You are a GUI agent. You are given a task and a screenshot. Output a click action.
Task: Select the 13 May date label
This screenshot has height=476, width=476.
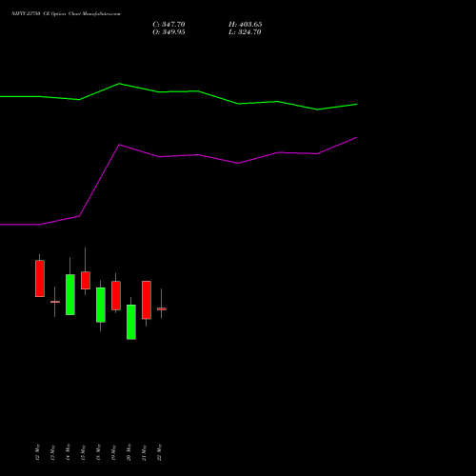pyautogui.click(x=52, y=452)
